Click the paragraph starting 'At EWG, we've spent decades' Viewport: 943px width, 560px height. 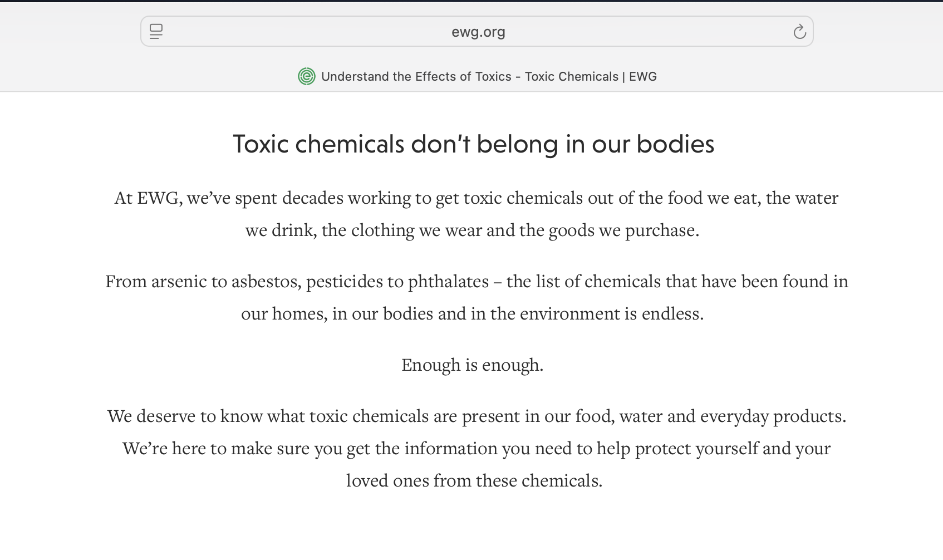coord(476,214)
